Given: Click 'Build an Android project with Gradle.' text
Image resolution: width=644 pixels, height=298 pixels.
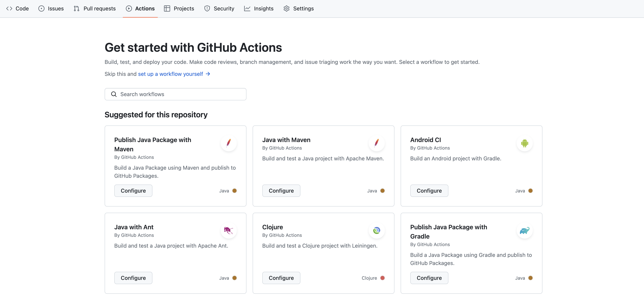Looking at the screenshot, I should [456, 158].
